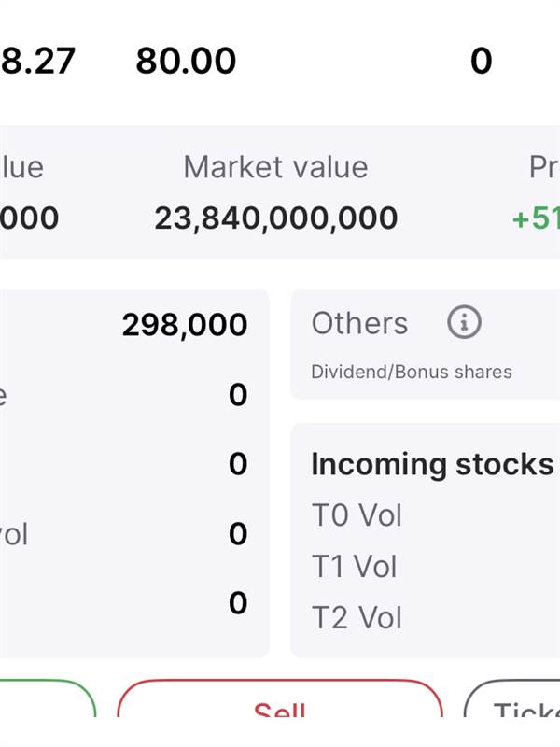Tap the top-right 0 value

click(x=481, y=62)
